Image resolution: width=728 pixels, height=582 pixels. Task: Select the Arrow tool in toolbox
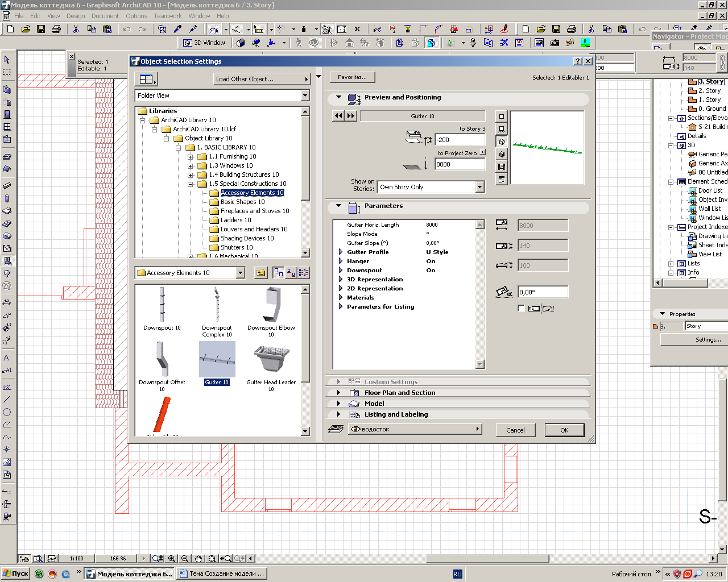tap(7, 60)
